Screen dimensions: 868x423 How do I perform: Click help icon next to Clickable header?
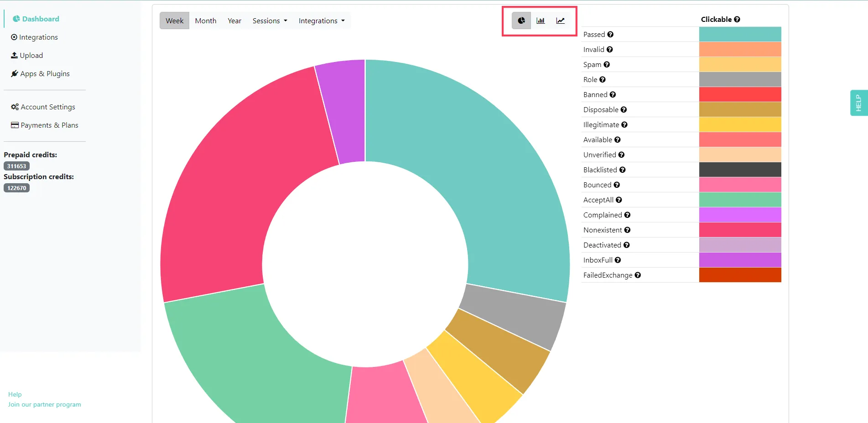[x=737, y=19]
